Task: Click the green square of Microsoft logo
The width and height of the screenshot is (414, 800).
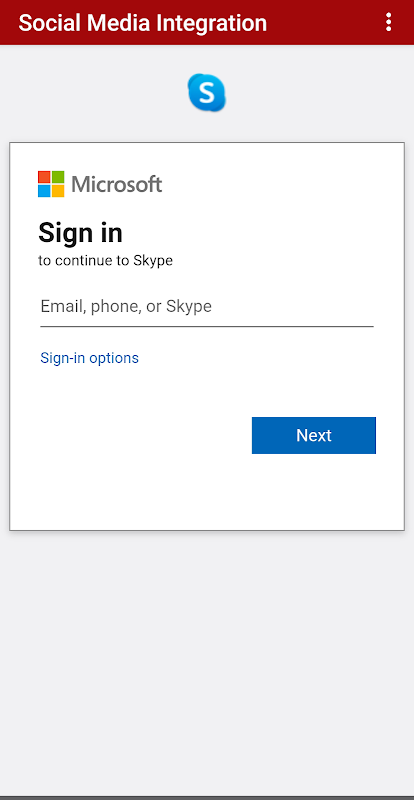Action: pyautogui.click(x=58, y=177)
